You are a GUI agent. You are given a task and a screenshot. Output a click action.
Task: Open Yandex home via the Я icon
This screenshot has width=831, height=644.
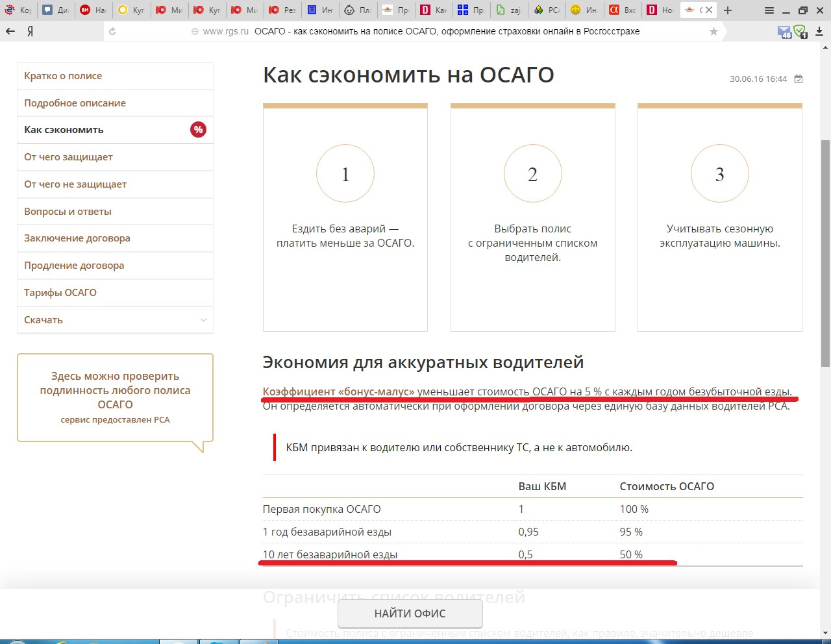[x=30, y=31]
